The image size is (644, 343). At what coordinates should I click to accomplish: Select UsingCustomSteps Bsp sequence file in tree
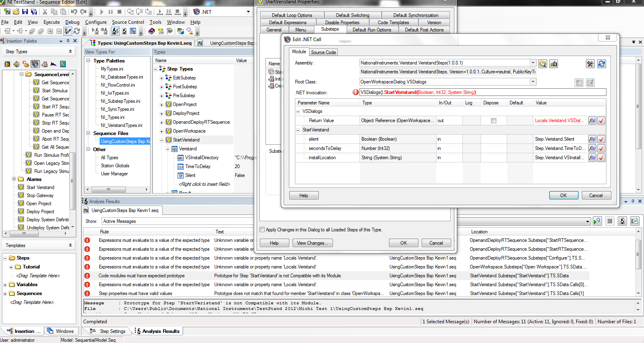(x=125, y=141)
